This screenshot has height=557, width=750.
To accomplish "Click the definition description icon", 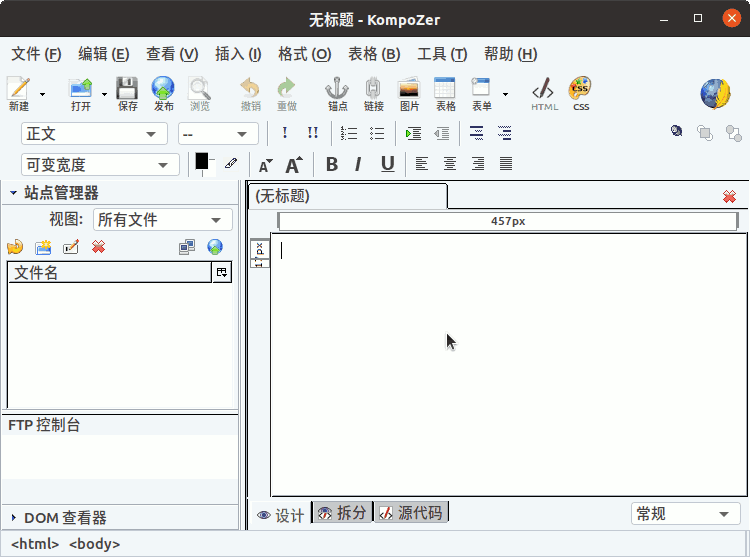I will pyautogui.click(x=505, y=133).
